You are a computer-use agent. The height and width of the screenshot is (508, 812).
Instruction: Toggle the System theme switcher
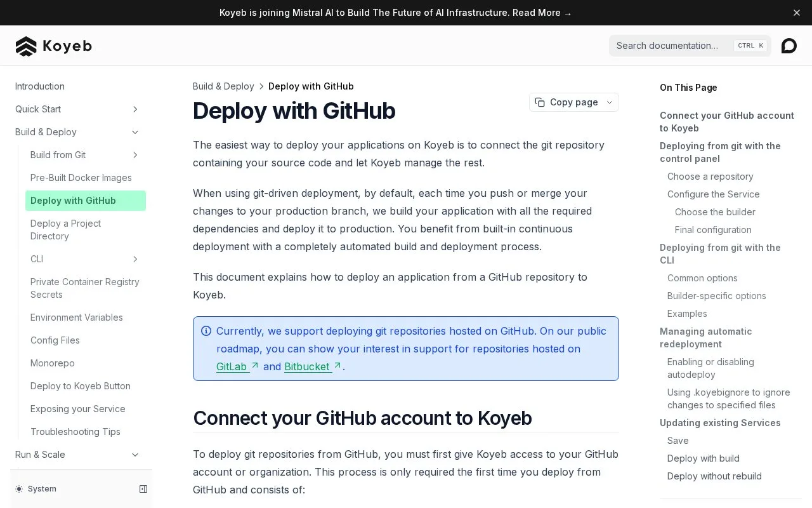pyautogui.click(x=36, y=489)
